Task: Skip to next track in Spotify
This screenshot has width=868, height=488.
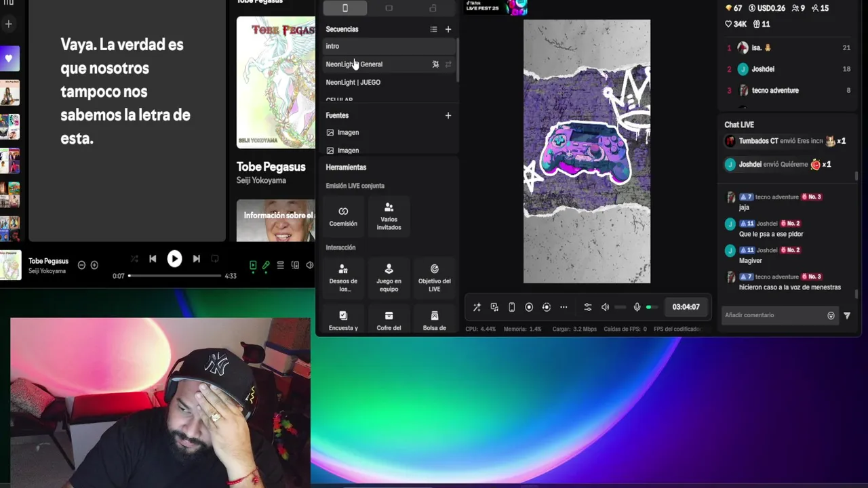Action: [x=197, y=258]
